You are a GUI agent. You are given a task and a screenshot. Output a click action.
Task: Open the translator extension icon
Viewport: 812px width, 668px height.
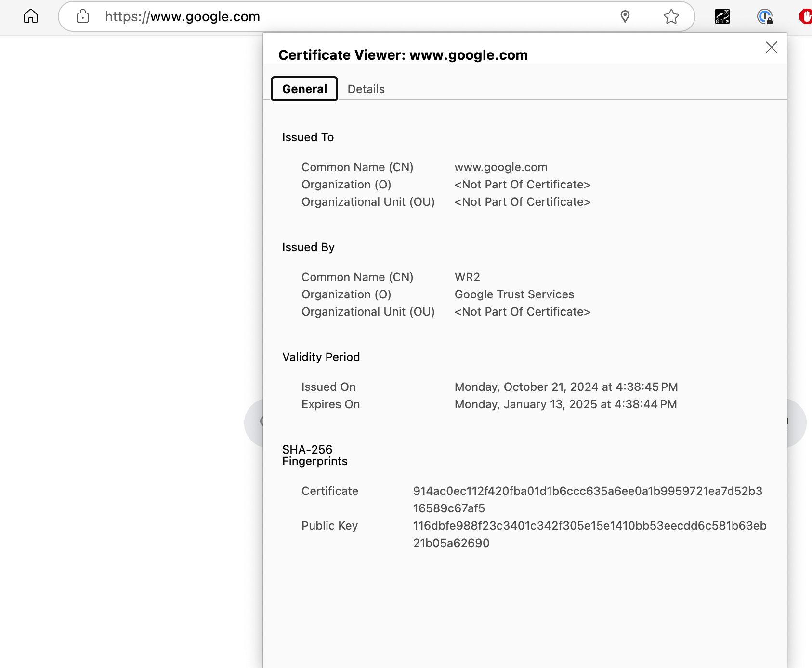coord(722,17)
